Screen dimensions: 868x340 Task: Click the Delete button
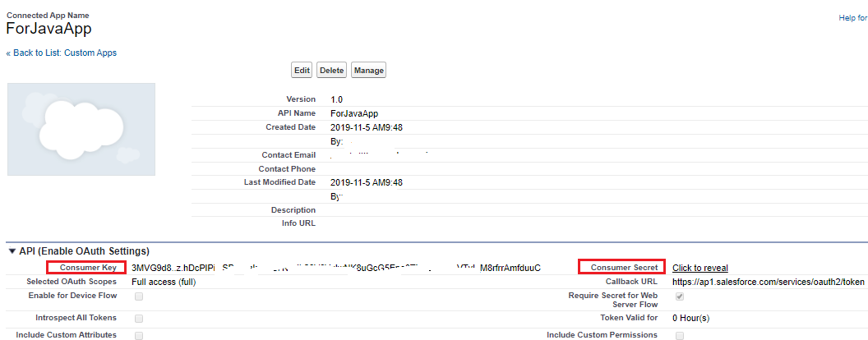pos(332,70)
